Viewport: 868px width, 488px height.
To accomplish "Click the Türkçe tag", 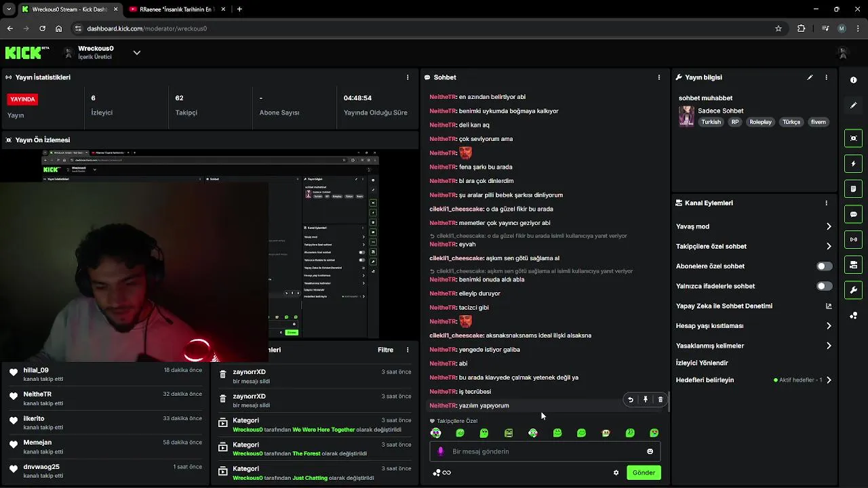I will [x=791, y=122].
